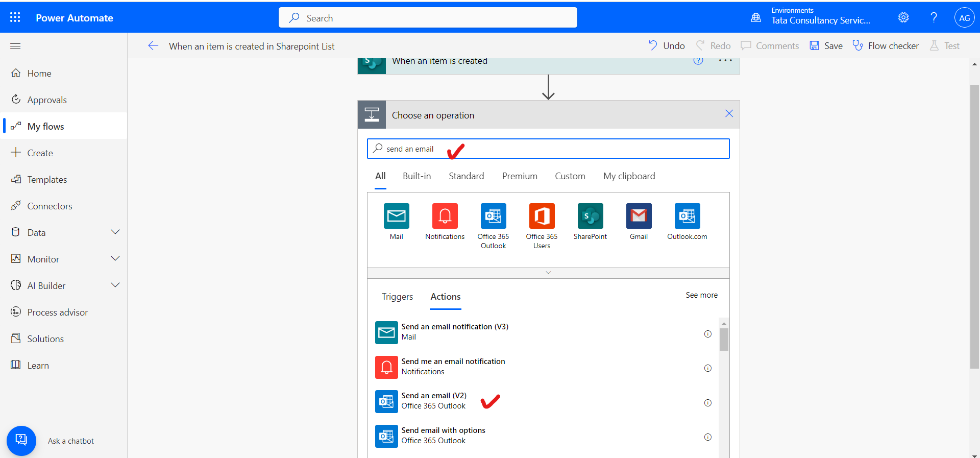This screenshot has height=458, width=980.
Task: Pick the SharePoint connector icon
Action: click(x=590, y=216)
